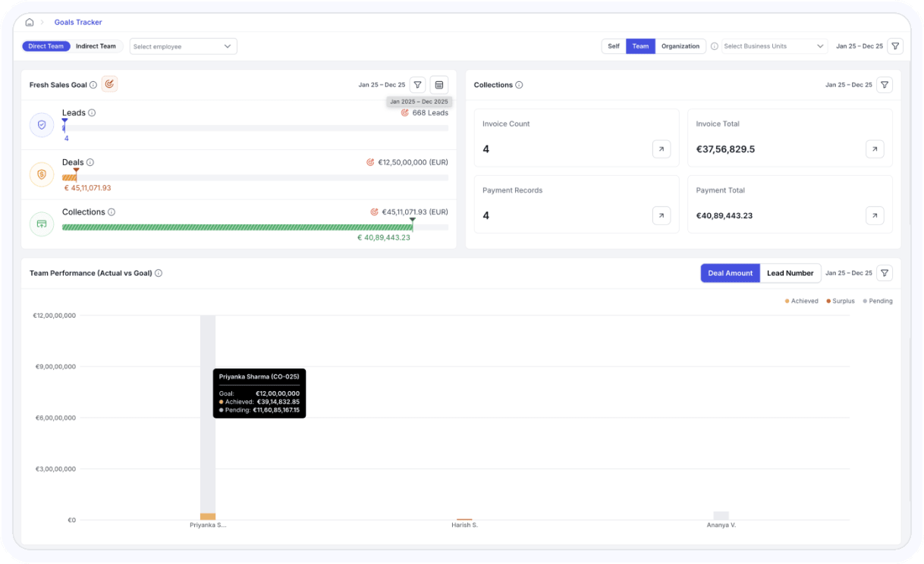The image size is (924, 564).
Task: Open the top-right global filter icon
Action: tap(895, 46)
